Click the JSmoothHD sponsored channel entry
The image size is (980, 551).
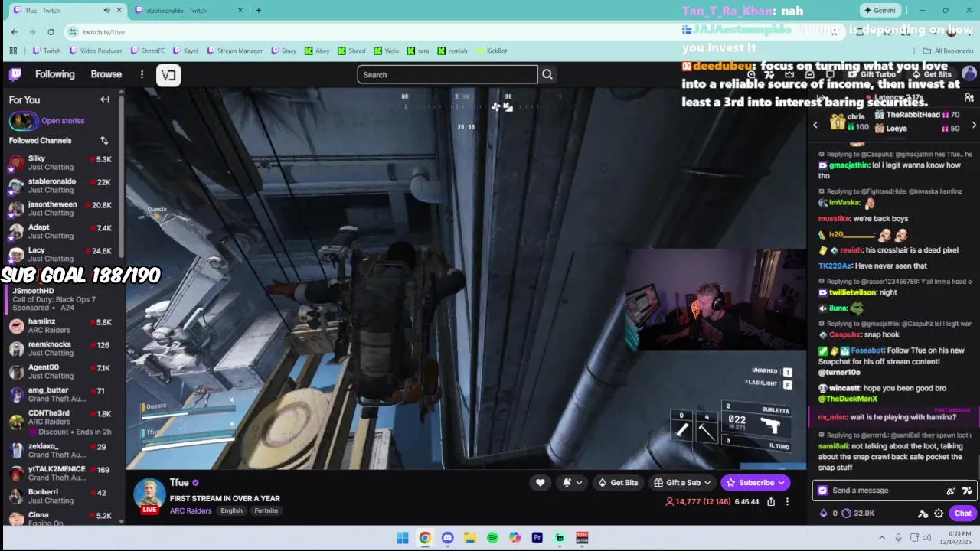61,299
